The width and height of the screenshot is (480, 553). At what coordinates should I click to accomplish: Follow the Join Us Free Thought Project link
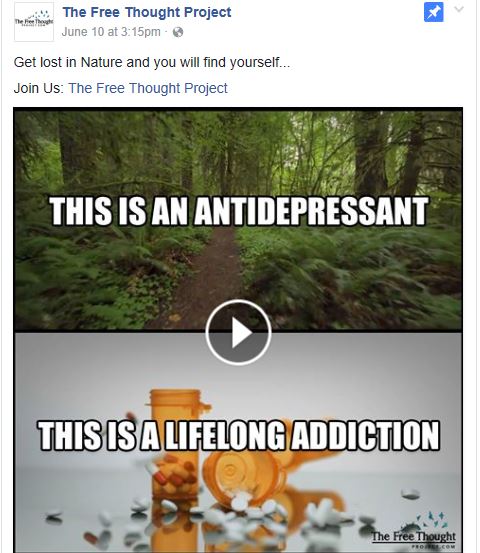148,88
